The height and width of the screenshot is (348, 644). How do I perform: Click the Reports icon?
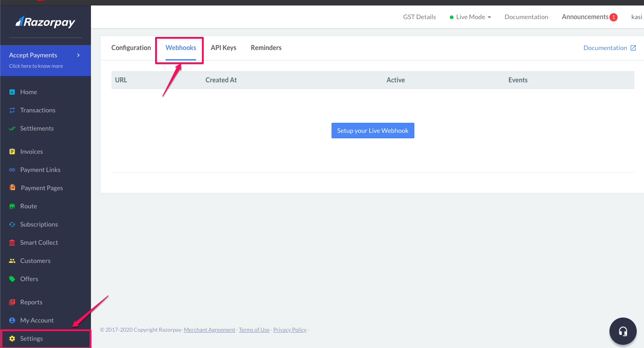12,302
